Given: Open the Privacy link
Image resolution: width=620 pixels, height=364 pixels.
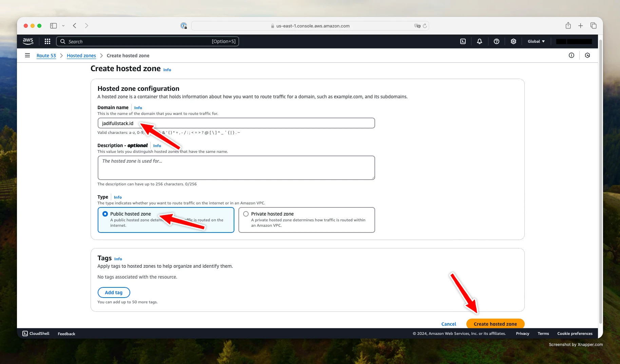Looking at the screenshot, I should (522, 334).
